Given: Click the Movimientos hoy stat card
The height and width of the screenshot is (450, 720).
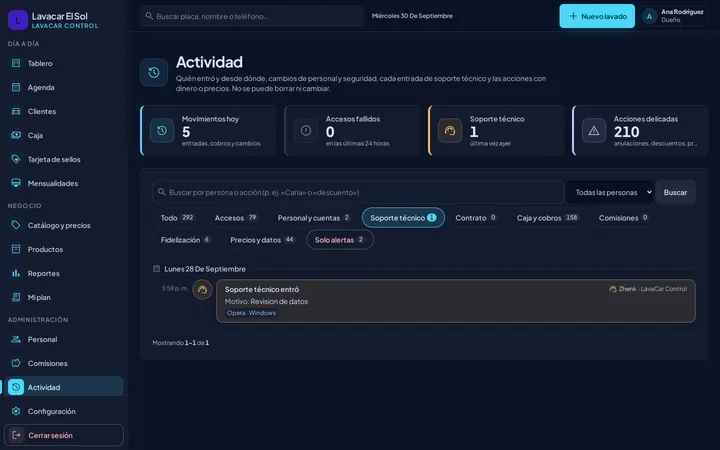Looking at the screenshot, I should 208,131.
